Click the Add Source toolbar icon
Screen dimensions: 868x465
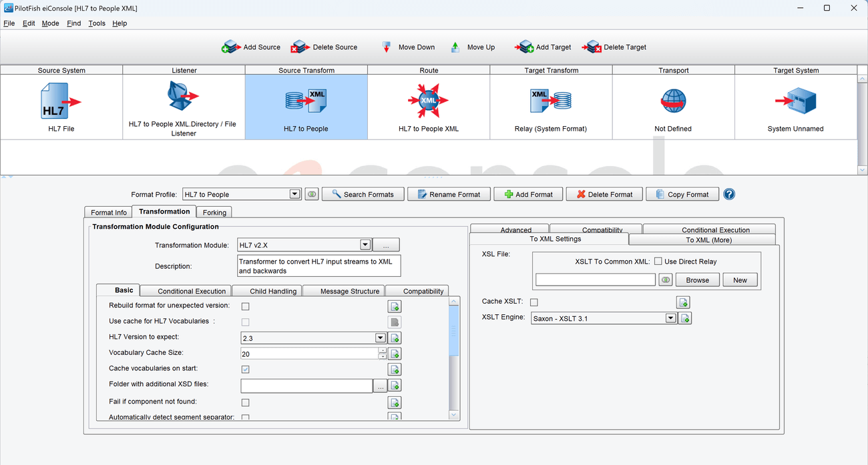(231, 47)
